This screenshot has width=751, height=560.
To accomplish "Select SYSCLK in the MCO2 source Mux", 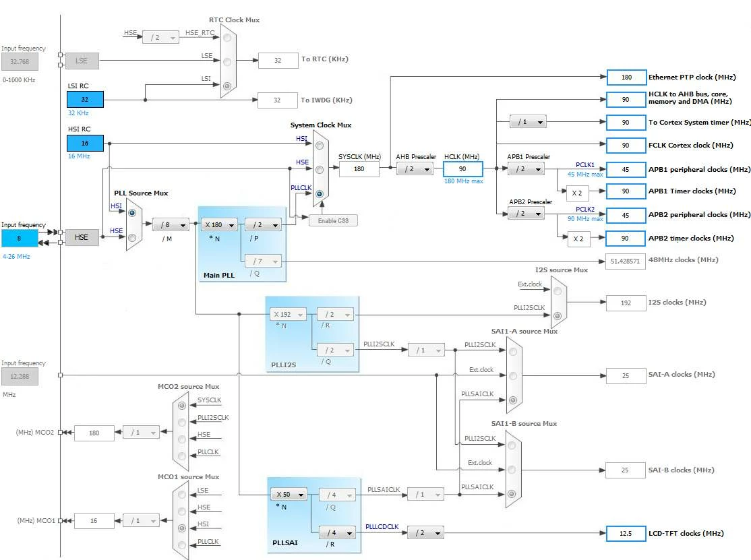I will point(182,406).
